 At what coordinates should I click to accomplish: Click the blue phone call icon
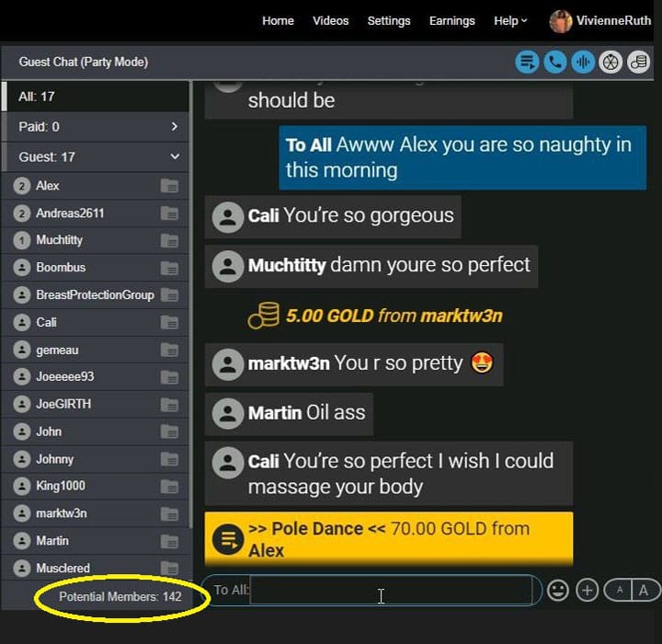click(554, 63)
